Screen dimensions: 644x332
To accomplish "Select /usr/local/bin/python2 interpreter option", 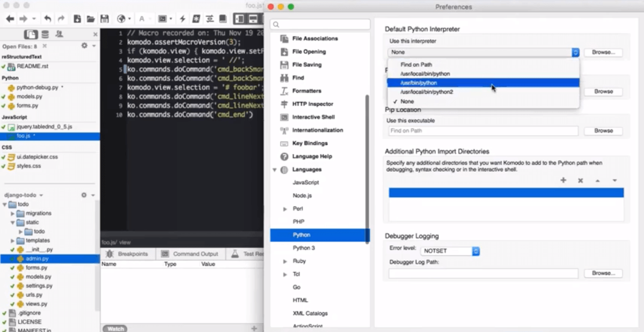I will point(483,92).
